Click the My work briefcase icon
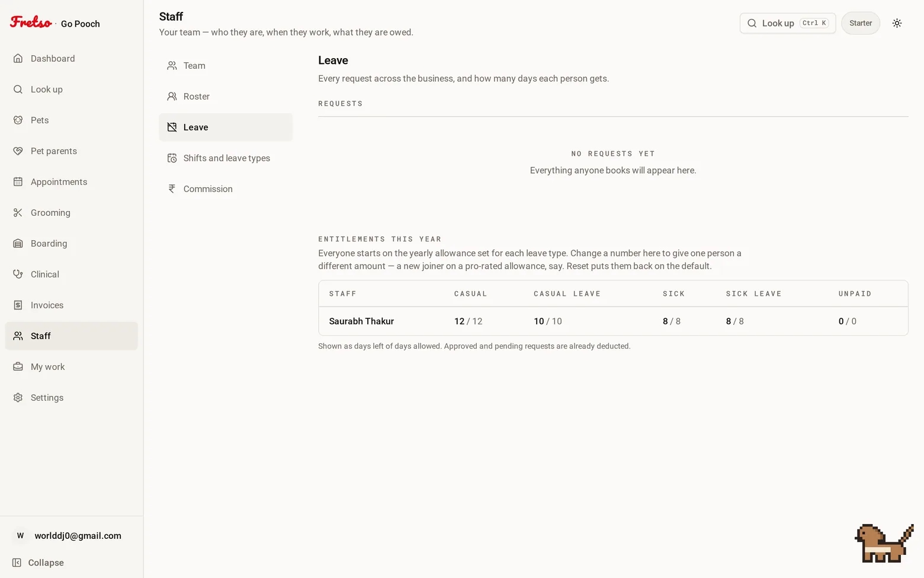Screen dimensions: 924x578 [18, 366]
